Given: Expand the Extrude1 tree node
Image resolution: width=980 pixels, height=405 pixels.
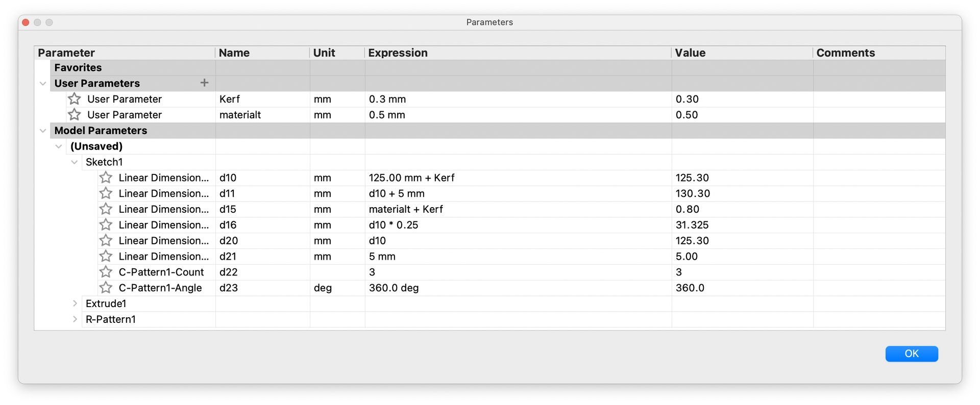Looking at the screenshot, I should point(75,303).
